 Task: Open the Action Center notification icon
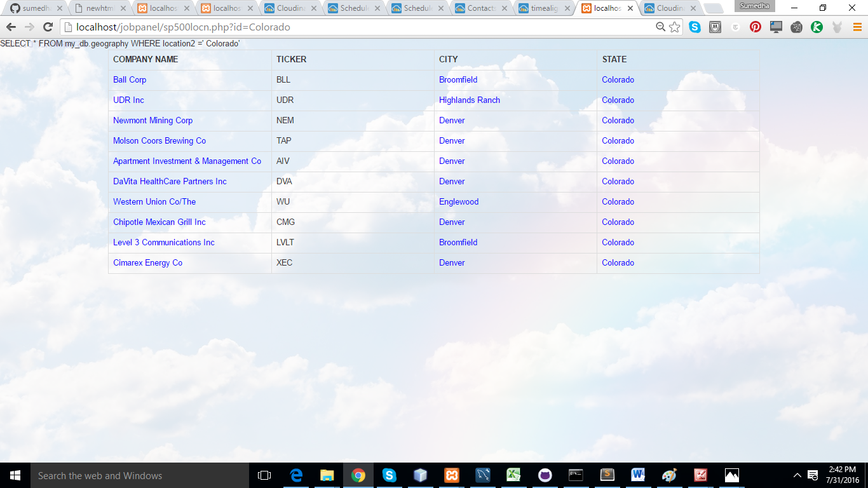click(813, 475)
